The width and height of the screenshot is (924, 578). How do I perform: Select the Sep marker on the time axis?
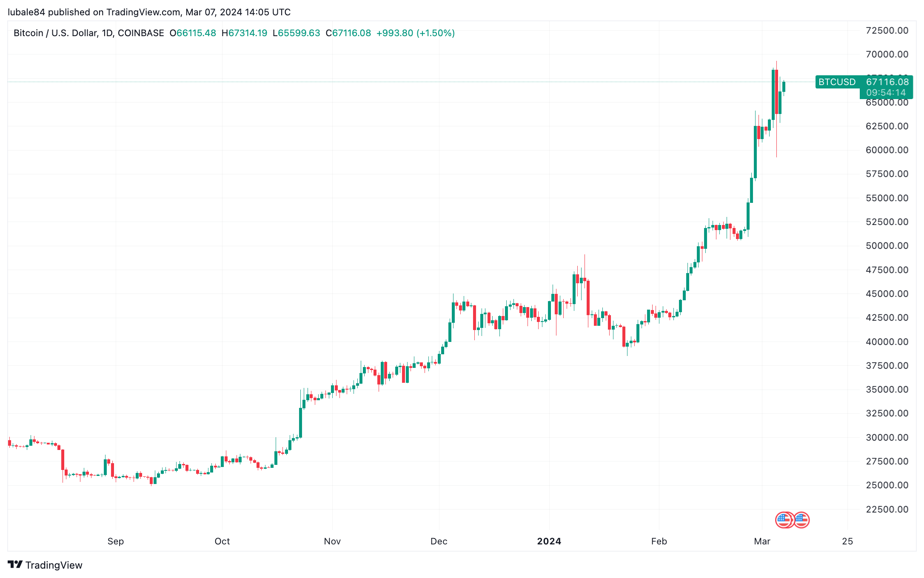116,541
